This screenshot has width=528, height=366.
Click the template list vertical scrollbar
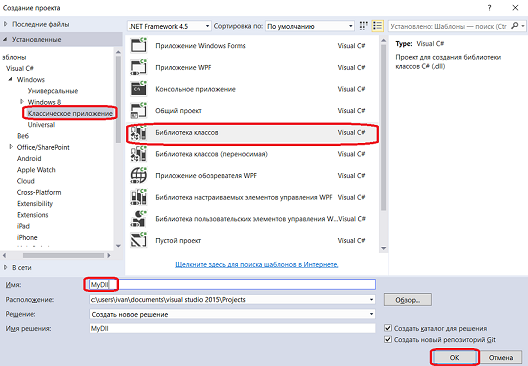click(x=383, y=127)
